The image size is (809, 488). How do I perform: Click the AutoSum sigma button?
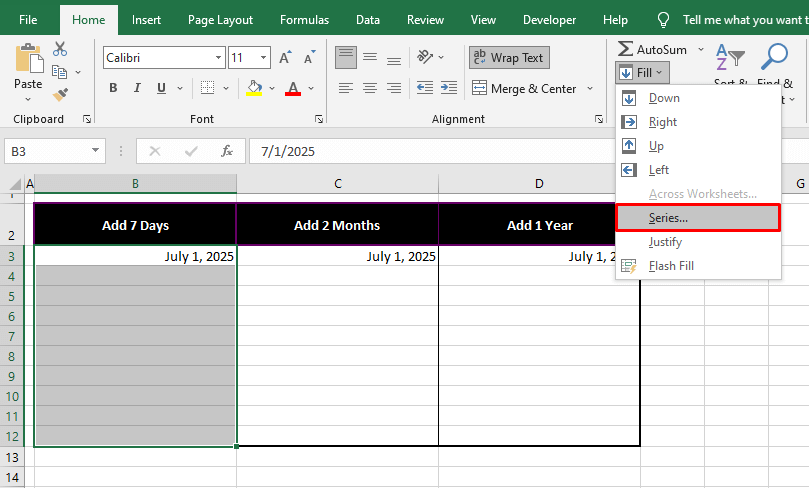pos(652,50)
